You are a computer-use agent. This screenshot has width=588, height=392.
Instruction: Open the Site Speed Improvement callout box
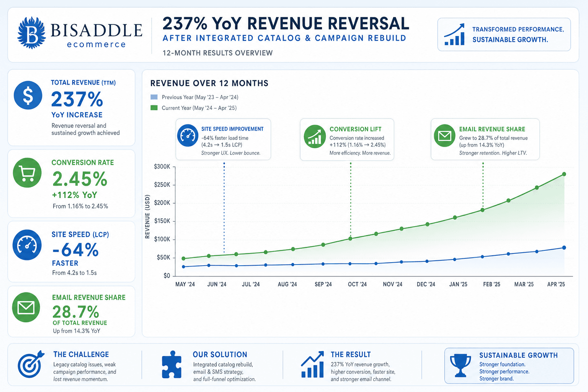pos(223,139)
